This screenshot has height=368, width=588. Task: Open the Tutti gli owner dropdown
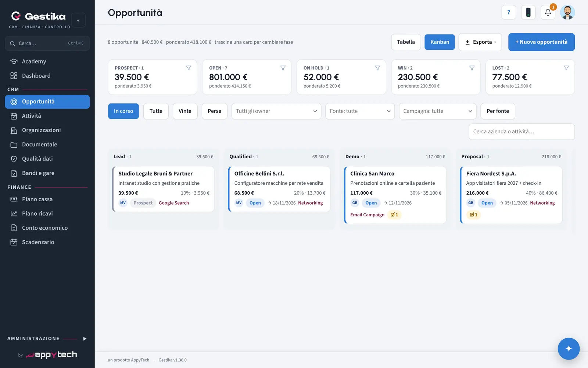pos(276,111)
